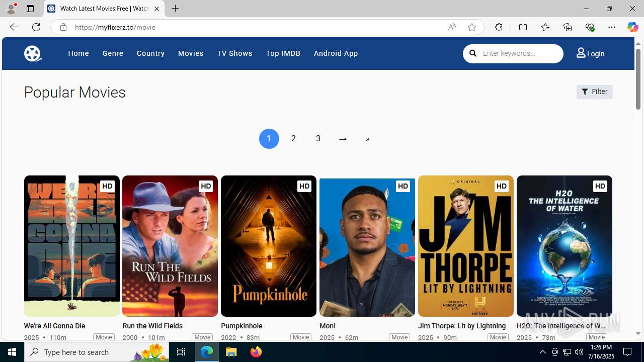
Task: Open the Filter options
Action: tap(594, 92)
